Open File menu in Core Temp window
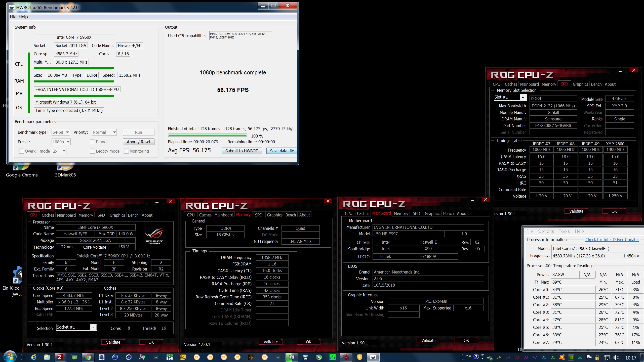 530,231
